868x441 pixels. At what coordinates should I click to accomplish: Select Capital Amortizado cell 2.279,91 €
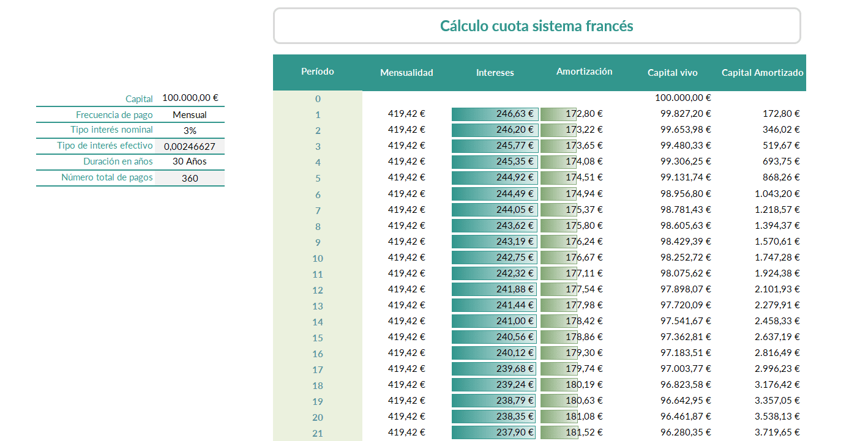[778, 304]
